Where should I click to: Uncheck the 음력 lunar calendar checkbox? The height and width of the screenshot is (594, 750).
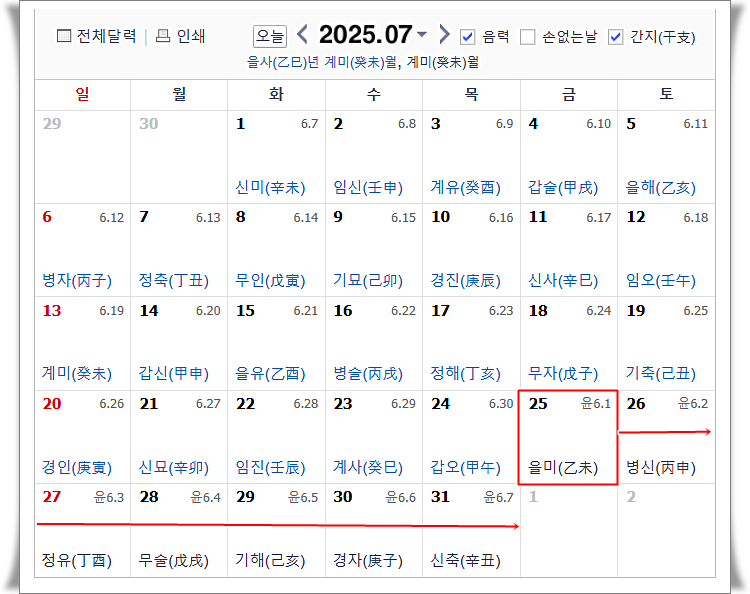coord(467,37)
